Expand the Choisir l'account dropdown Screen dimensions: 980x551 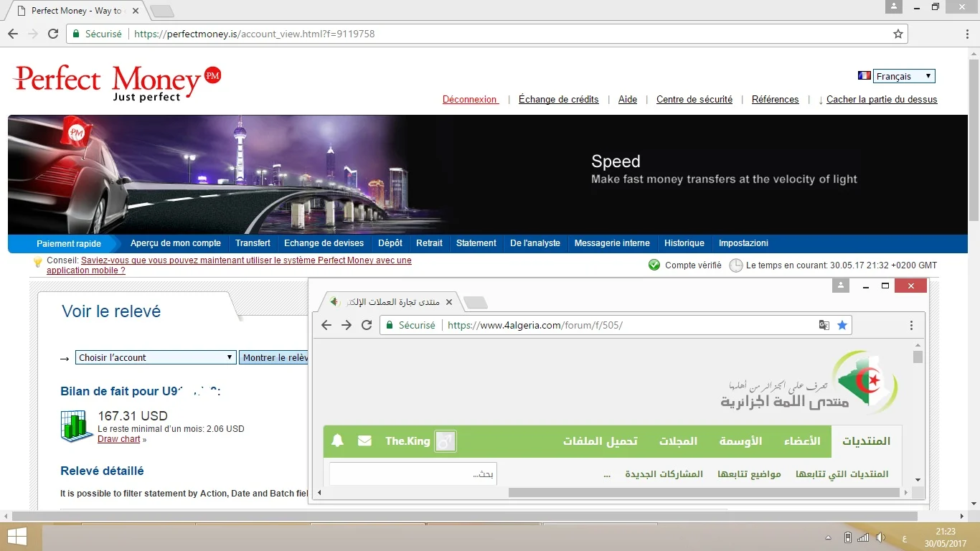[155, 357]
